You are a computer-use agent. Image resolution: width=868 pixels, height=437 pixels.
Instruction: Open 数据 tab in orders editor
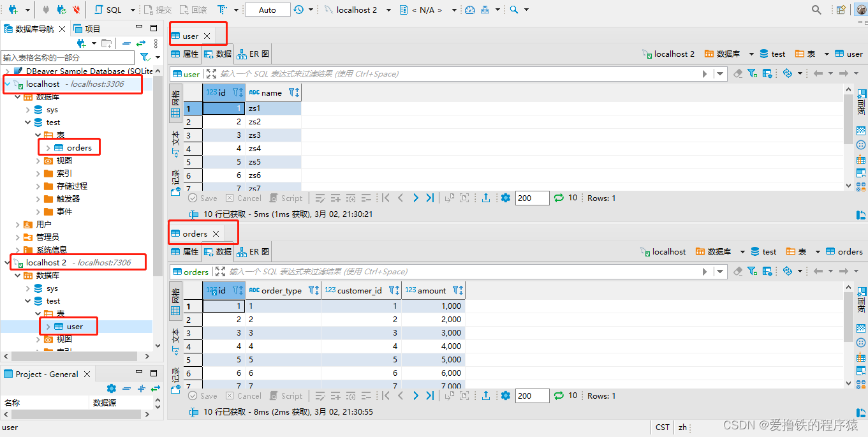coord(217,252)
